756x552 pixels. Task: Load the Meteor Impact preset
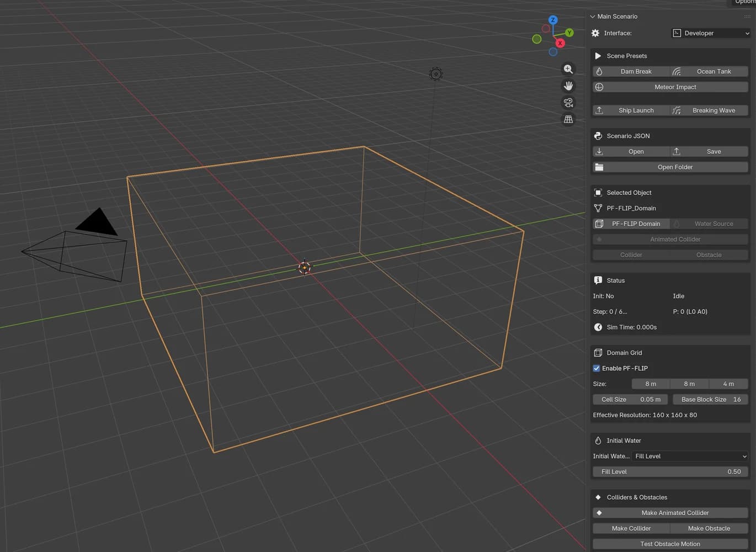(670, 87)
